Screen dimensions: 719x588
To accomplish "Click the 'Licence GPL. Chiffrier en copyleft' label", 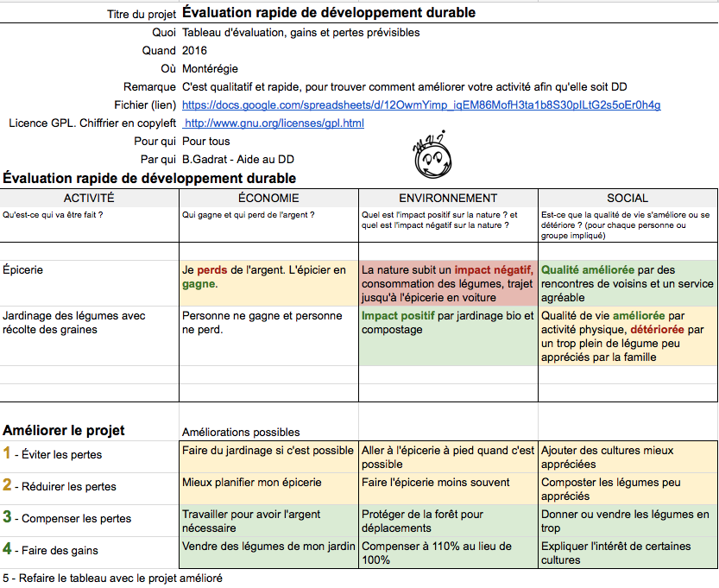I will click(92, 123).
